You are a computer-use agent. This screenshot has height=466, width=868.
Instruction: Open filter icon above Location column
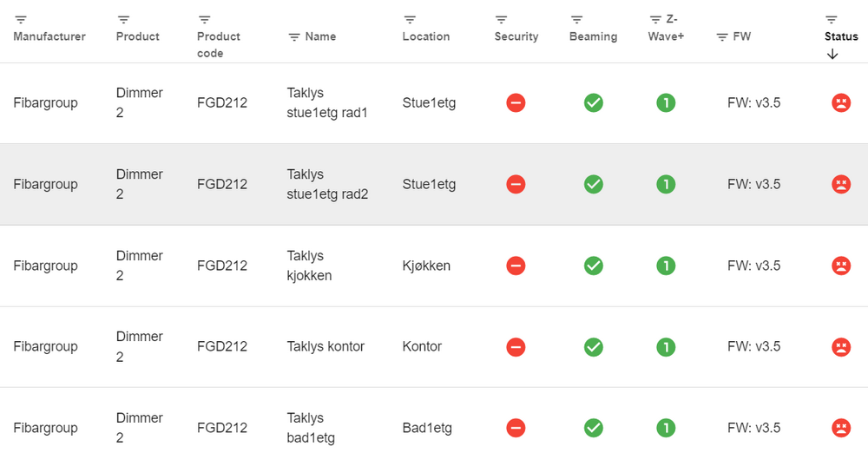(x=410, y=19)
